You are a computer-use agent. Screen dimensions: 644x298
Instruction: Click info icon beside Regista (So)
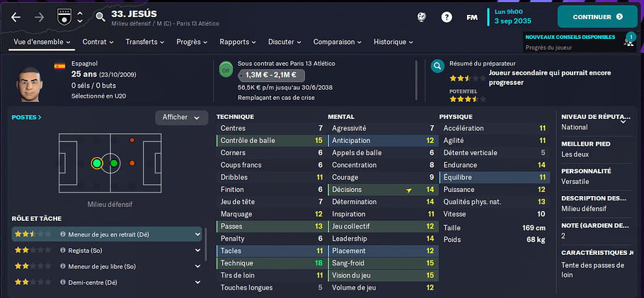click(63, 251)
